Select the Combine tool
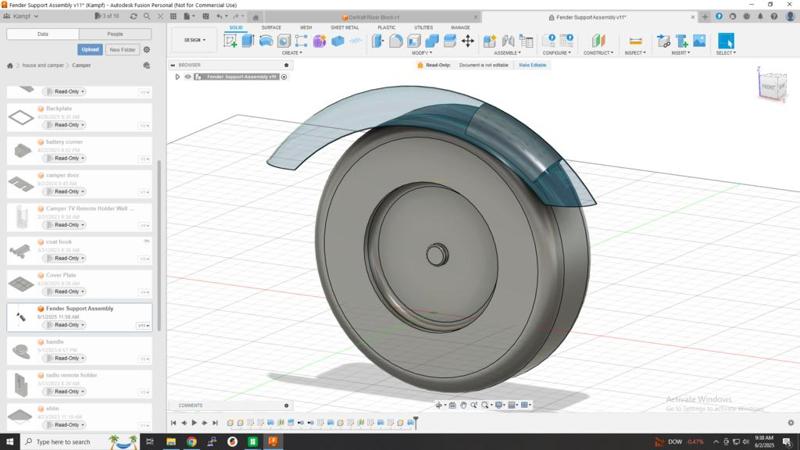This screenshot has height=450, width=800. [x=432, y=41]
